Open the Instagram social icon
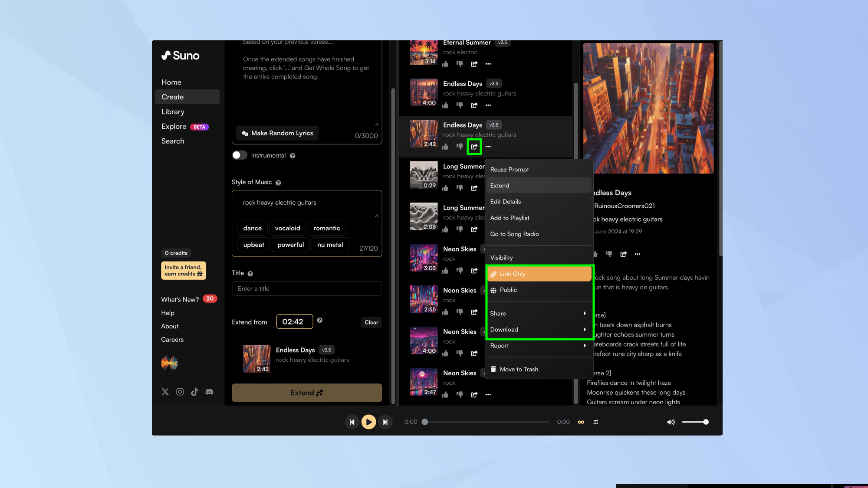Screen dimensions: 868x488 tap(180, 392)
